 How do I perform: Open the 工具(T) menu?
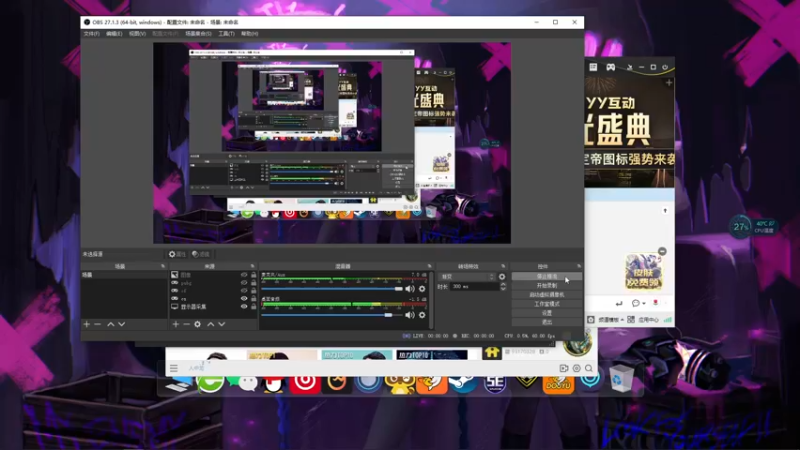tap(227, 34)
